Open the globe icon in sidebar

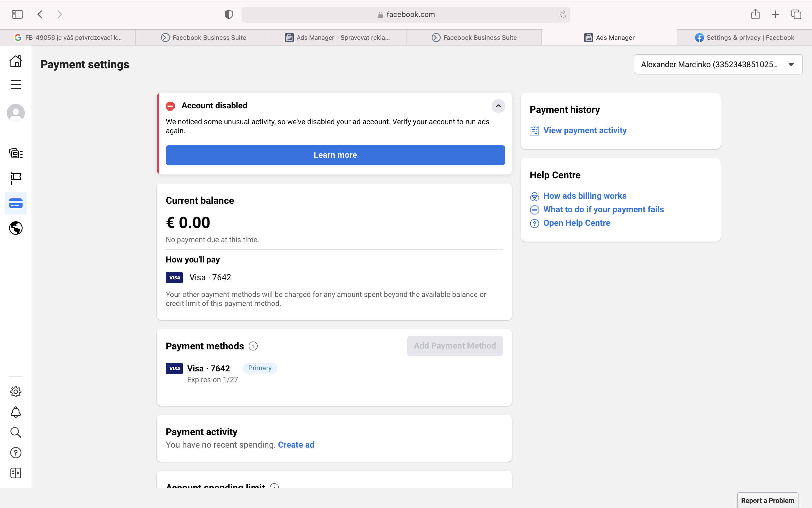(x=16, y=228)
